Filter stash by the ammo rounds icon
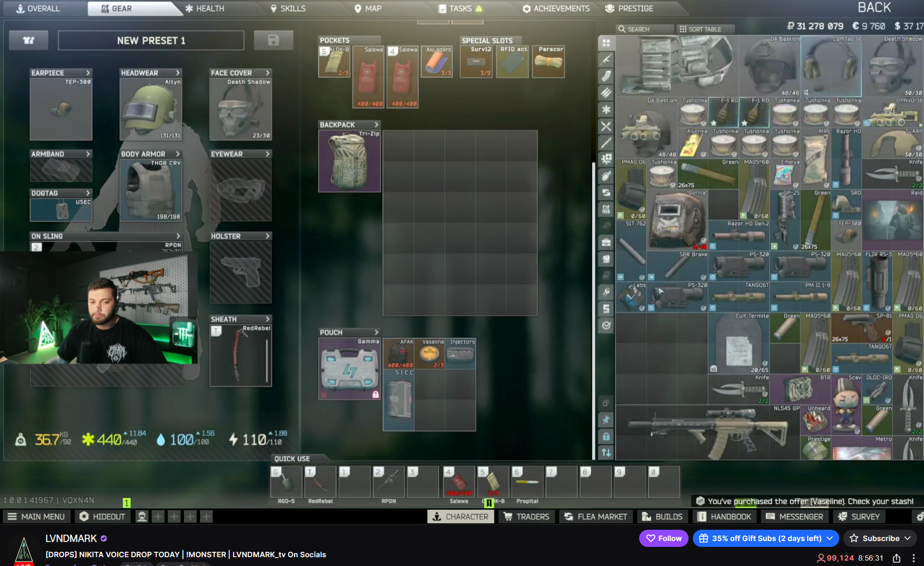 tap(606, 93)
